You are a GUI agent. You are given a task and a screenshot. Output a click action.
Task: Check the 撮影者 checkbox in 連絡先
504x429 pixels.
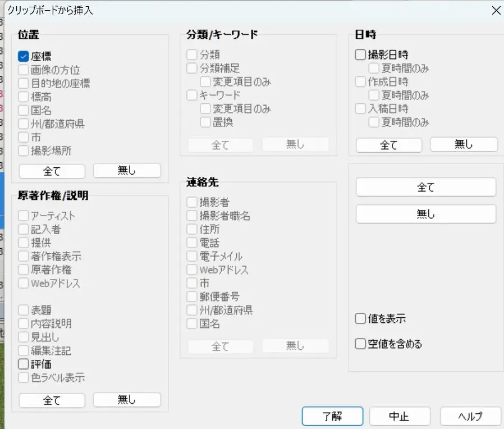(x=192, y=202)
